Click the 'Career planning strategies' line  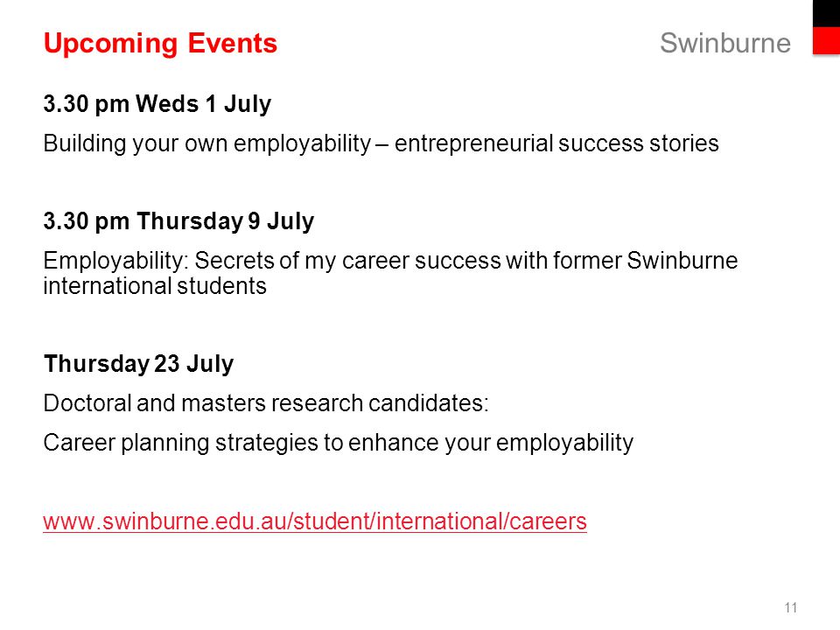click(x=338, y=443)
